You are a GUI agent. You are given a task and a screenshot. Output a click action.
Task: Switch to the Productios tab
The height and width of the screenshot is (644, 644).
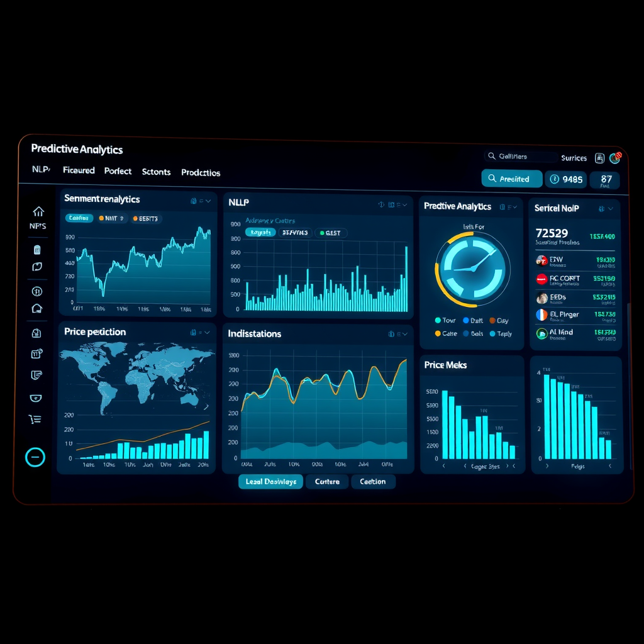coord(201,172)
